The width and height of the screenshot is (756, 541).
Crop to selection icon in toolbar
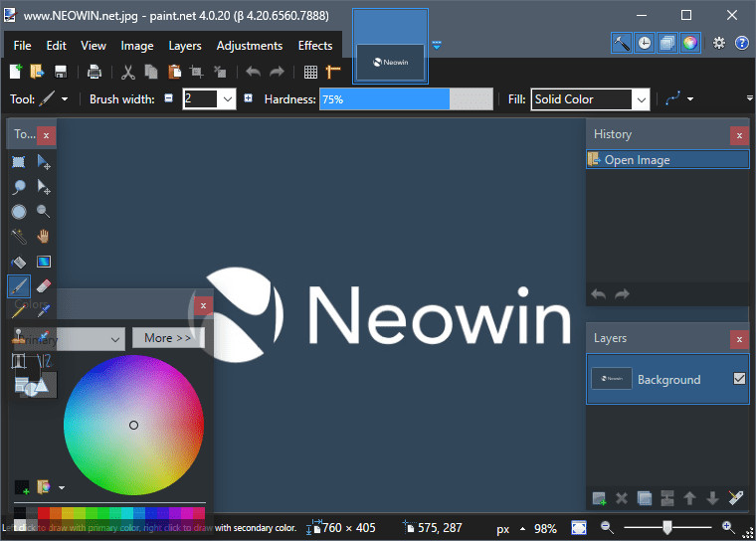(196, 72)
